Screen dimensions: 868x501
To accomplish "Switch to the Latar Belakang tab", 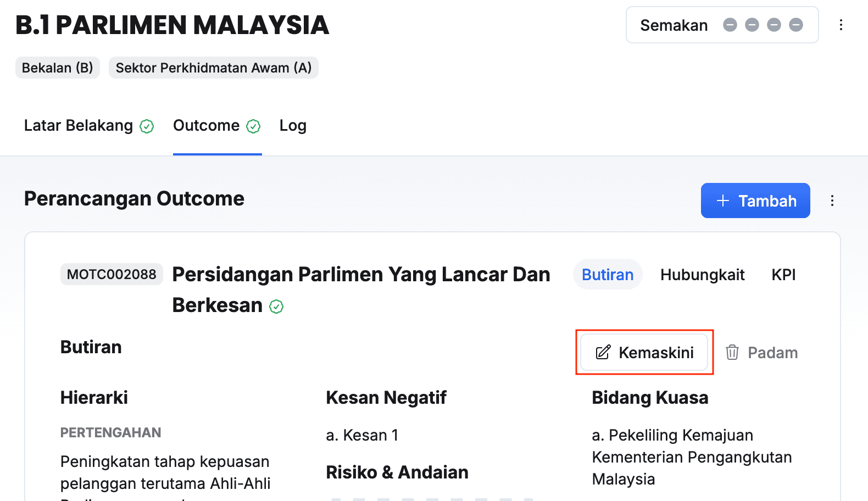I will point(79,126).
